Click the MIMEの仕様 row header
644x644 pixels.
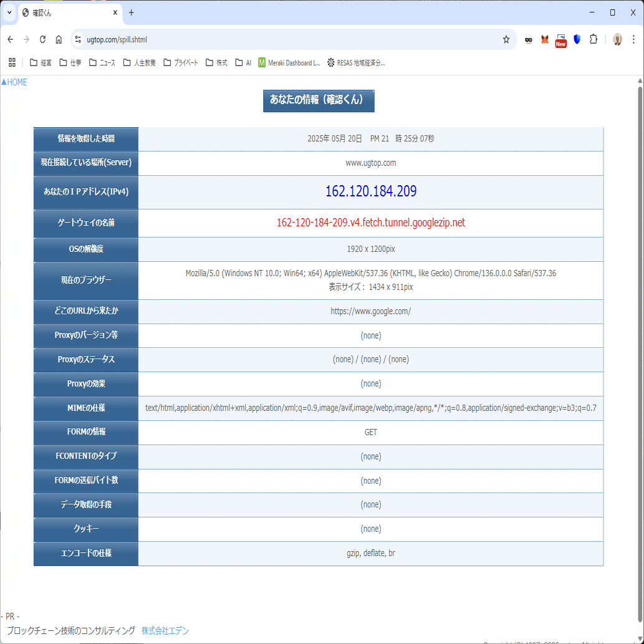[86, 408]
